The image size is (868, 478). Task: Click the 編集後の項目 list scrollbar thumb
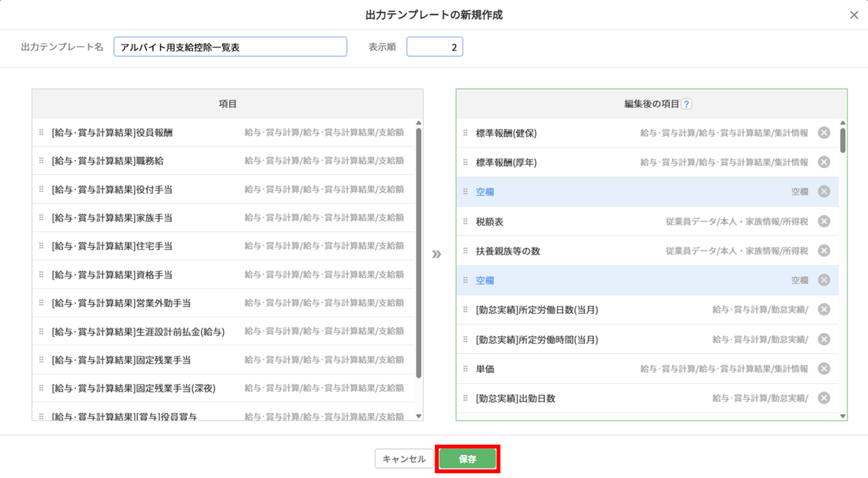[843, 140]
